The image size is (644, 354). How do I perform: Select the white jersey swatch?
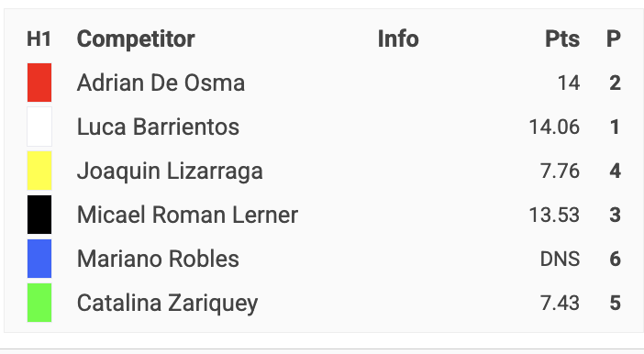(39, 127)
